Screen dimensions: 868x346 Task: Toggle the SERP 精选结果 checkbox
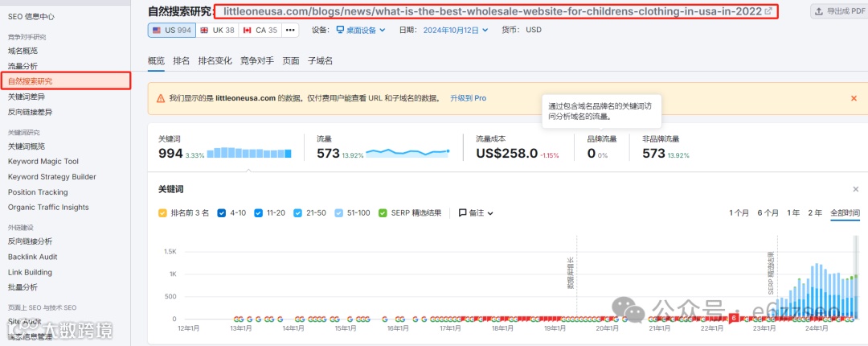(383, 213)
